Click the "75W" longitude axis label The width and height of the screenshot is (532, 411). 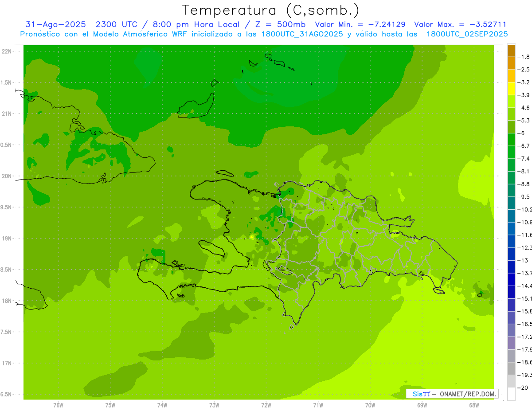pyautogui.click(x=110, y=405)
